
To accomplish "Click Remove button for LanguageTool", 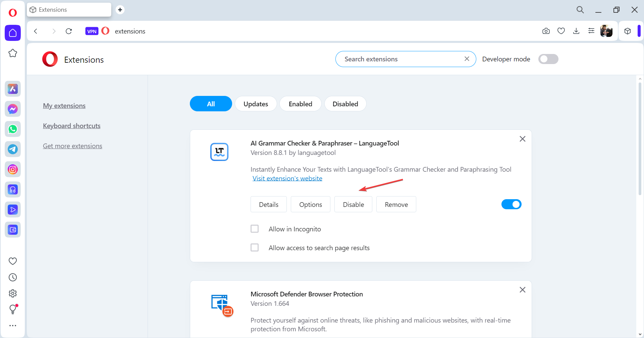I will click(x=396, y=204).
